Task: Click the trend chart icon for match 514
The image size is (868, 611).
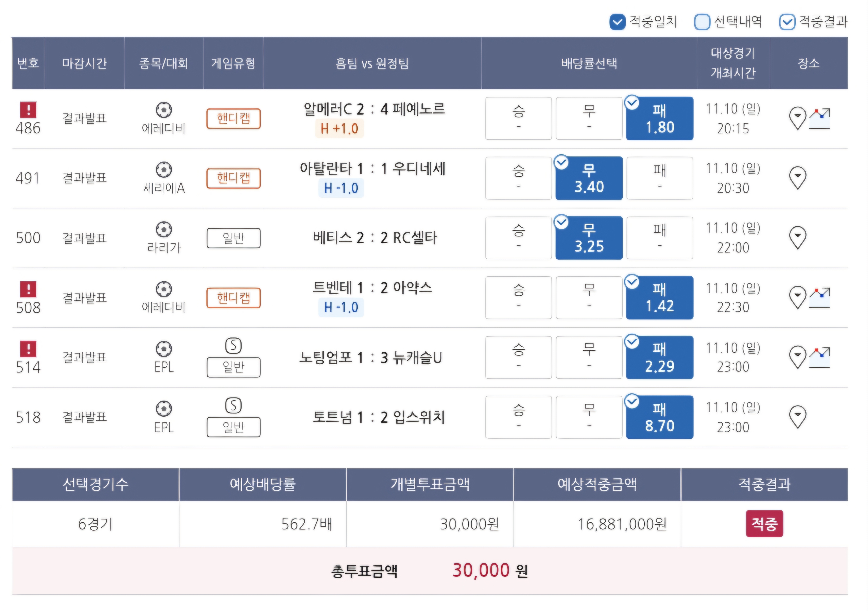Action: click(820, 358)
